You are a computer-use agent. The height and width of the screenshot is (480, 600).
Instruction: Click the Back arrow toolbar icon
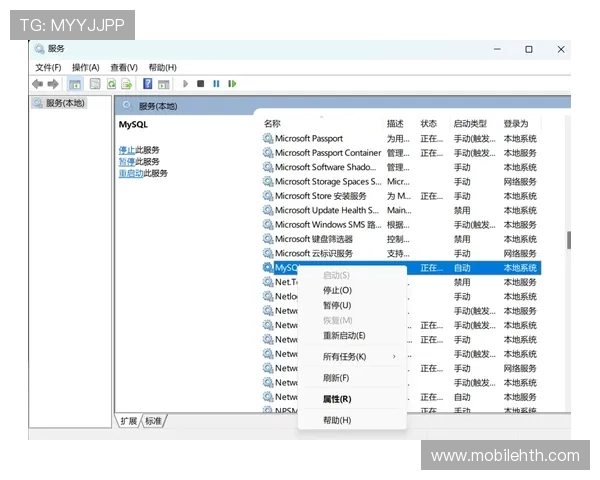pyautogui.click(x=38, y=84)
